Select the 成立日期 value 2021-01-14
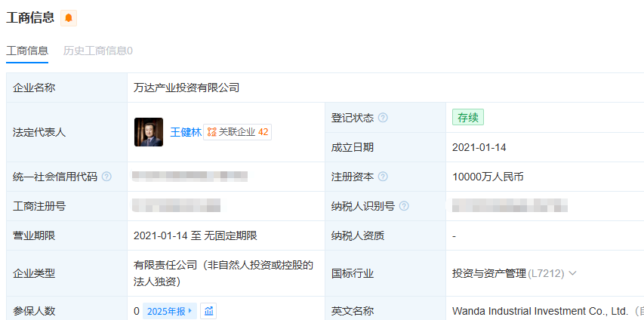 (x=479, y=147)
